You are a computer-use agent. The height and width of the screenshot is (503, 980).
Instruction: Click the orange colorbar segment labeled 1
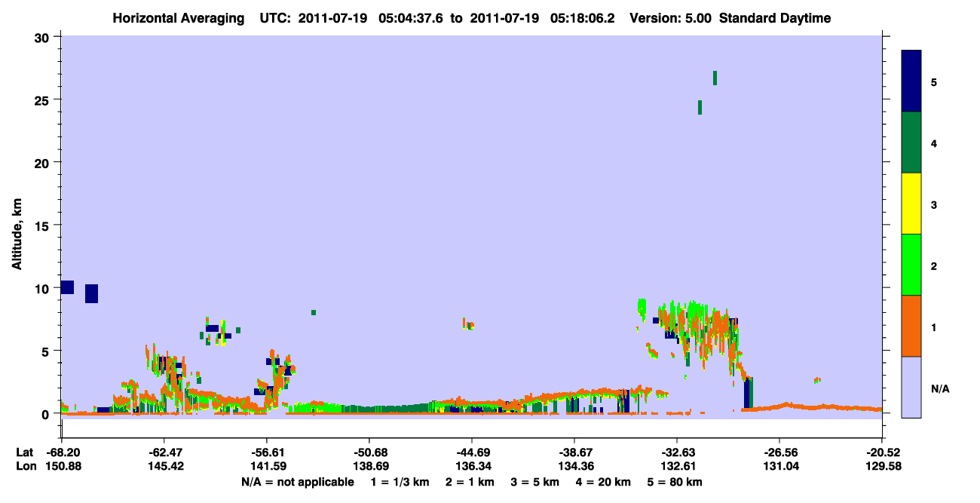(x=911, y=326)
